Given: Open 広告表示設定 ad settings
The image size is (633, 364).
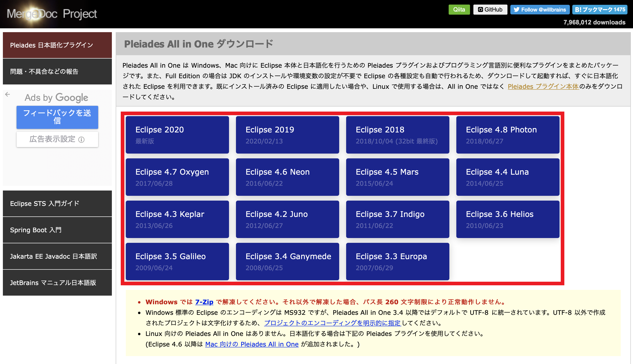Looking at the screenshot, I should [57, 139].
